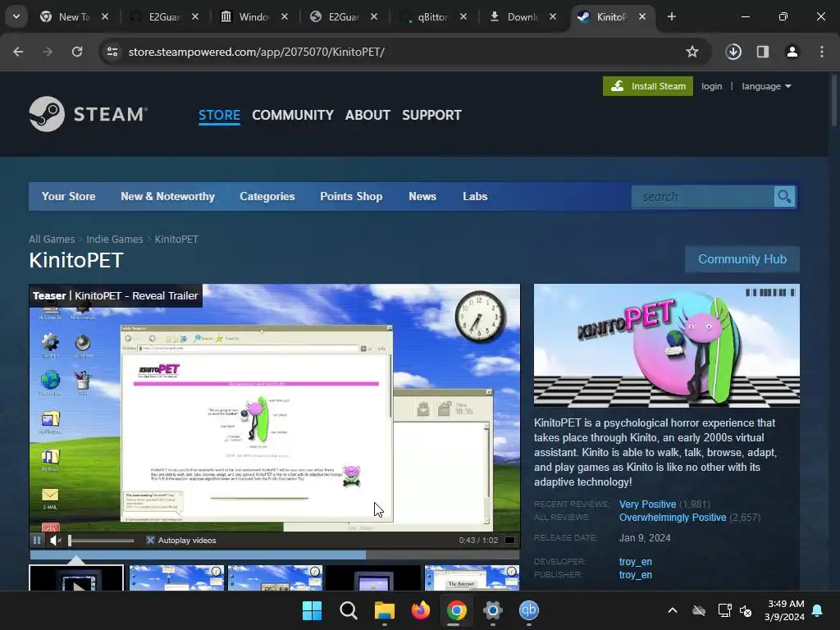Close the KinitoPET browser tab
The height and width of the screenshot is (630, 840).
(x=641, y=16)
